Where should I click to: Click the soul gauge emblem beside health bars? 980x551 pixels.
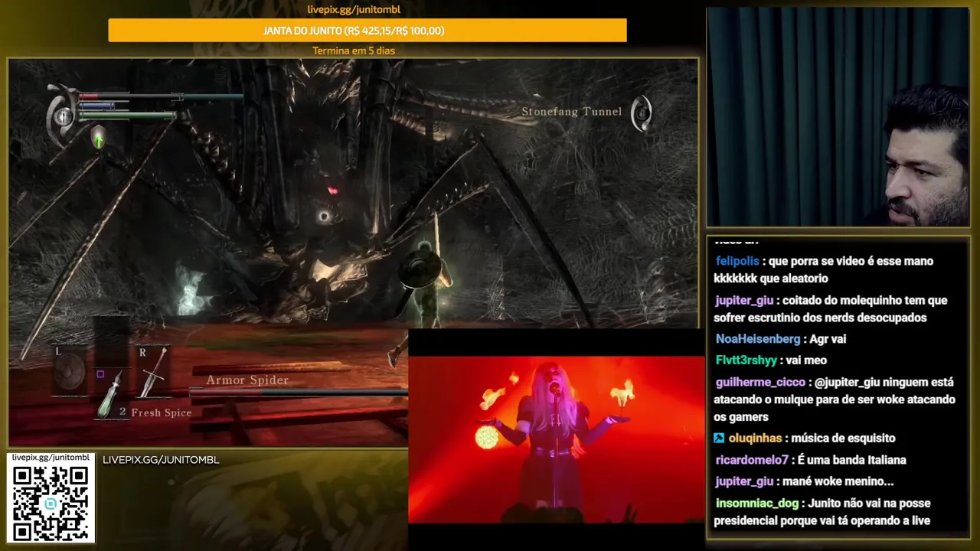click(x=62, y=116)
